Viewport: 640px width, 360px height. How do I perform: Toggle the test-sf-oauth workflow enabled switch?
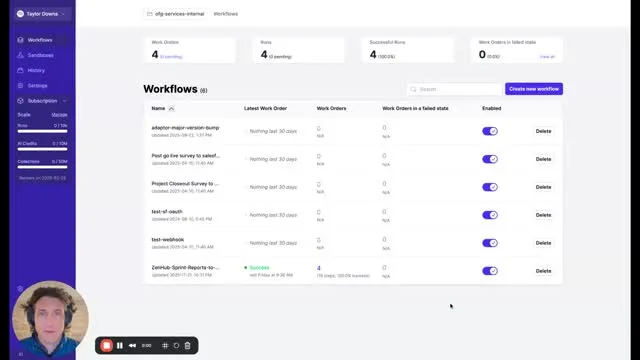tap(490, 215)
